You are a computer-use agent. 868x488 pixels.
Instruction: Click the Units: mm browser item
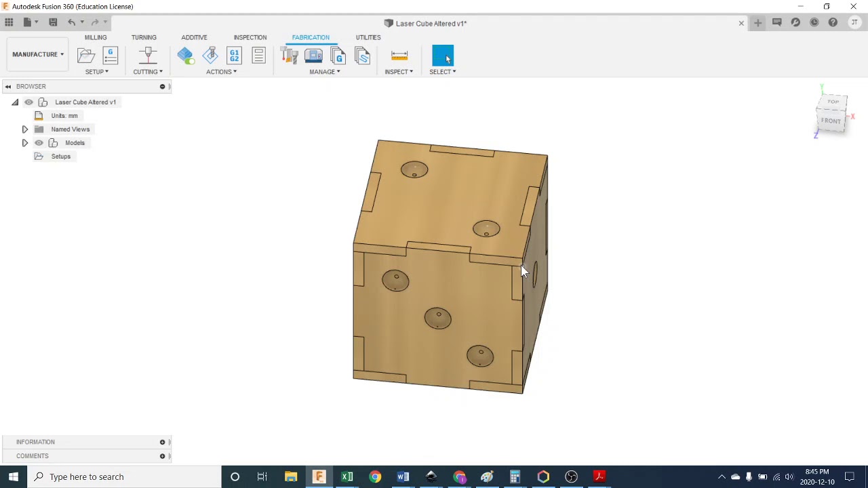(x=64, y=116)
